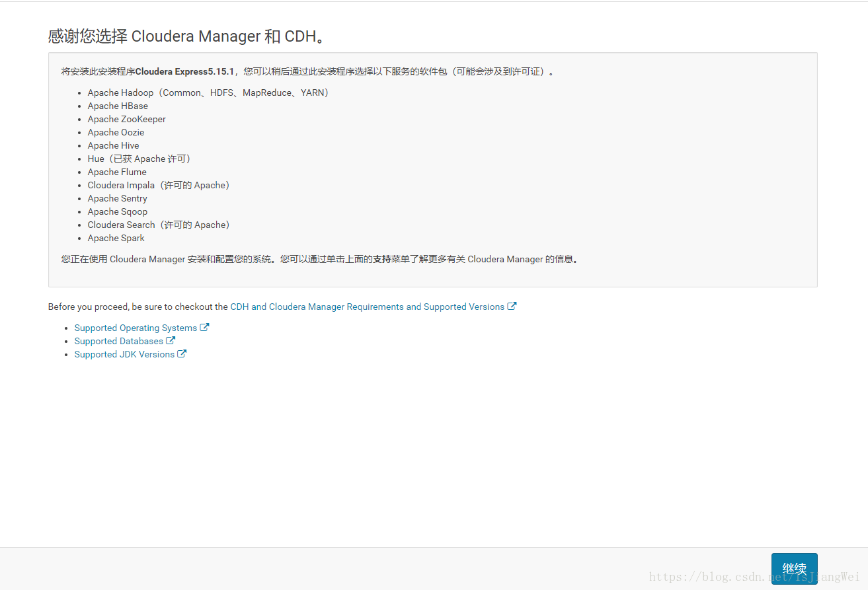Click the 继续 (Continue) button

click(794, 569)
